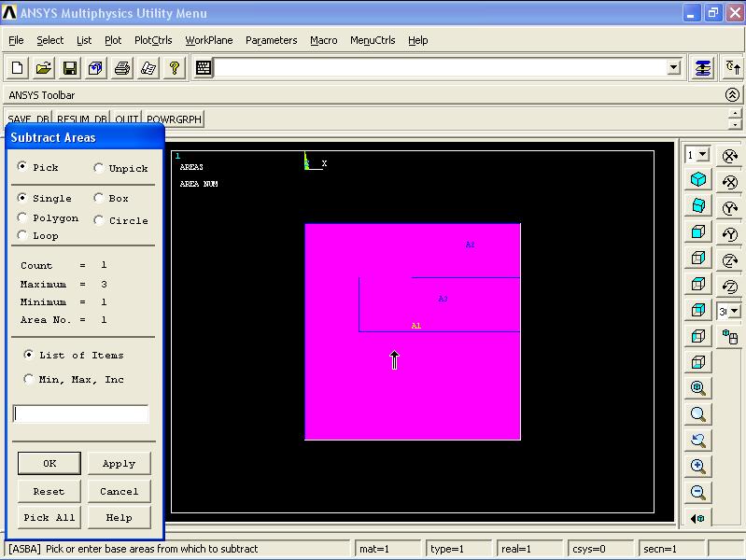The image size is (746, 560).
Task: Open the PlotCtrls menu
Action: [x=153, y=40]
